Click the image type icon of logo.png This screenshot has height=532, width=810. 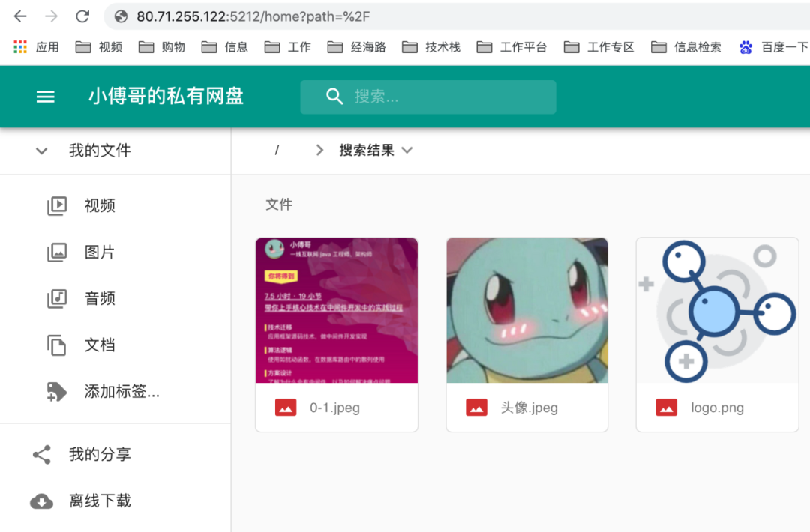[x=667, y=408]
